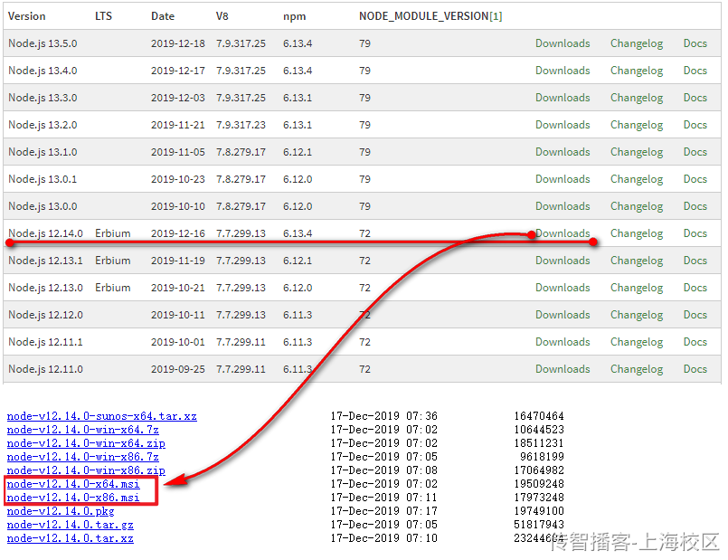
Task: Download node-v12.14.0.tar.gz
Action: coord(71,525)
